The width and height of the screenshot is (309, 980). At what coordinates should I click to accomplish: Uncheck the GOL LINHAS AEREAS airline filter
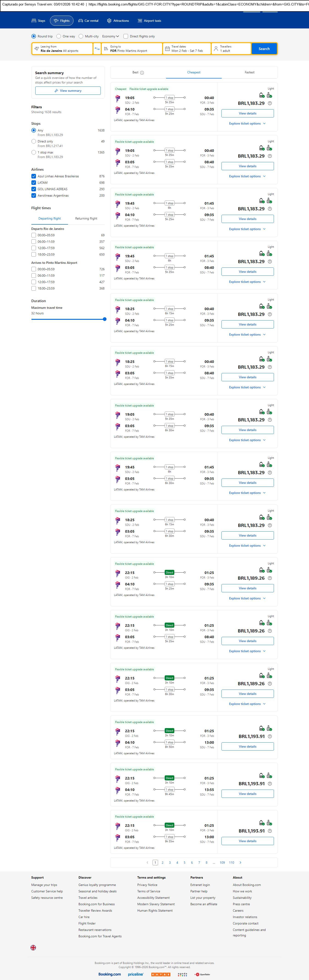tap(34, 189)
